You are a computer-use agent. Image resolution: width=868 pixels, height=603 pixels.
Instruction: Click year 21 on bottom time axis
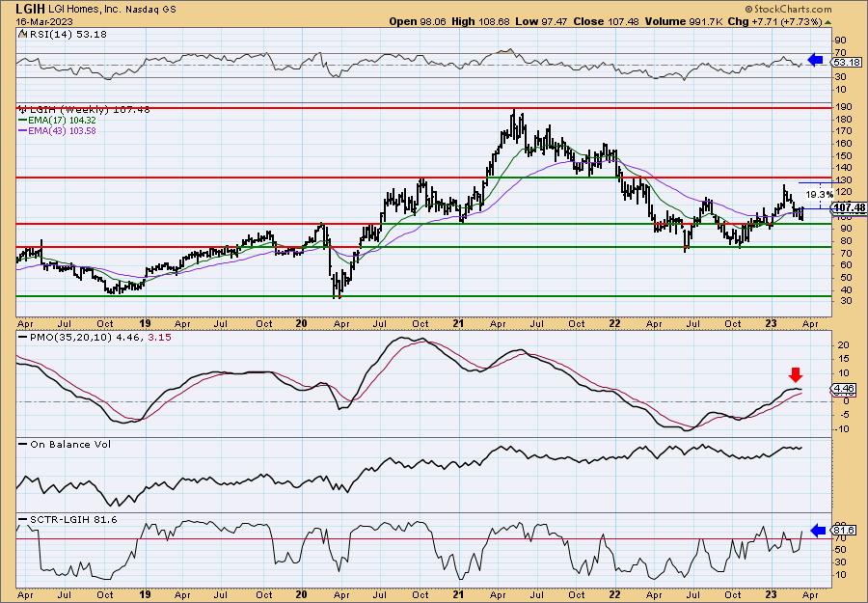tap(458, 594)
